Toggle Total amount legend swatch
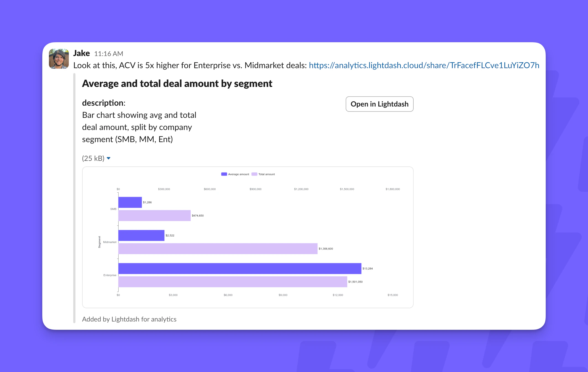This screenshot has height=372, width=588. [254, 174]
